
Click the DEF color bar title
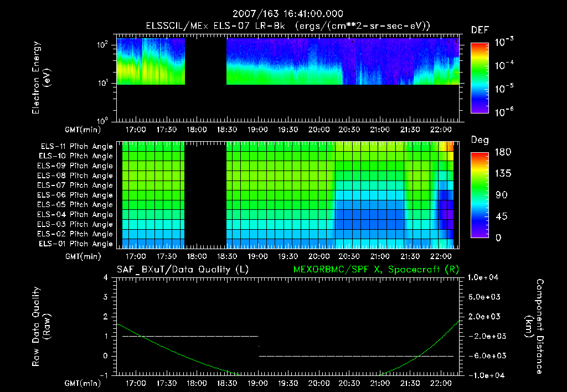[x=480, y=30]
